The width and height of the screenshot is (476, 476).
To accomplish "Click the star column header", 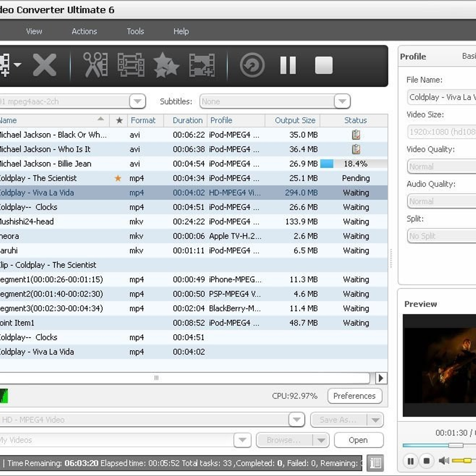I will (x=119, y=120).
